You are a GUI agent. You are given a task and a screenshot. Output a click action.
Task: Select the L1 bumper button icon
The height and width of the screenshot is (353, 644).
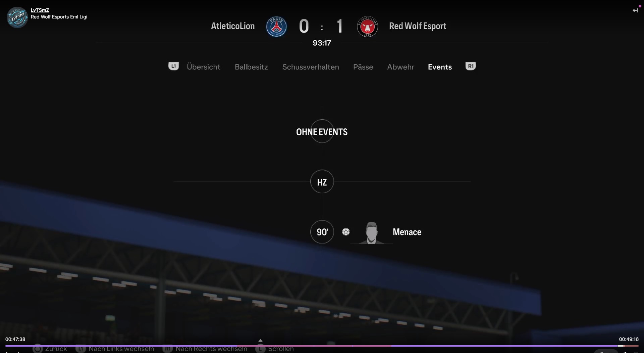click(x=173, y=66)
